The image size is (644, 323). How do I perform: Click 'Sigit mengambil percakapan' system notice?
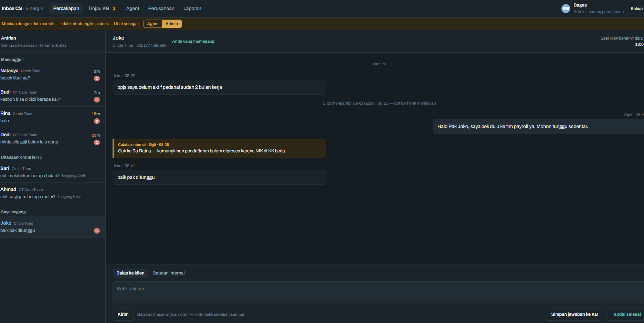click(x=379, y=103)
